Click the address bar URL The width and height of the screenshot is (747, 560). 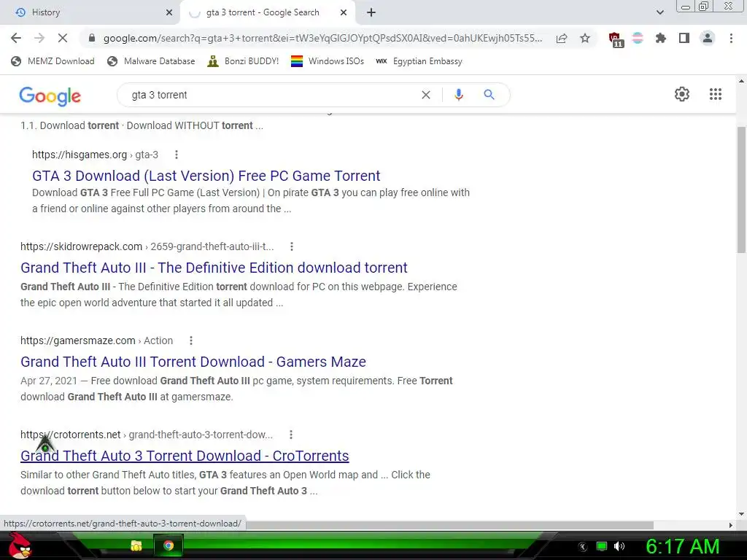[x=322, y=38]
